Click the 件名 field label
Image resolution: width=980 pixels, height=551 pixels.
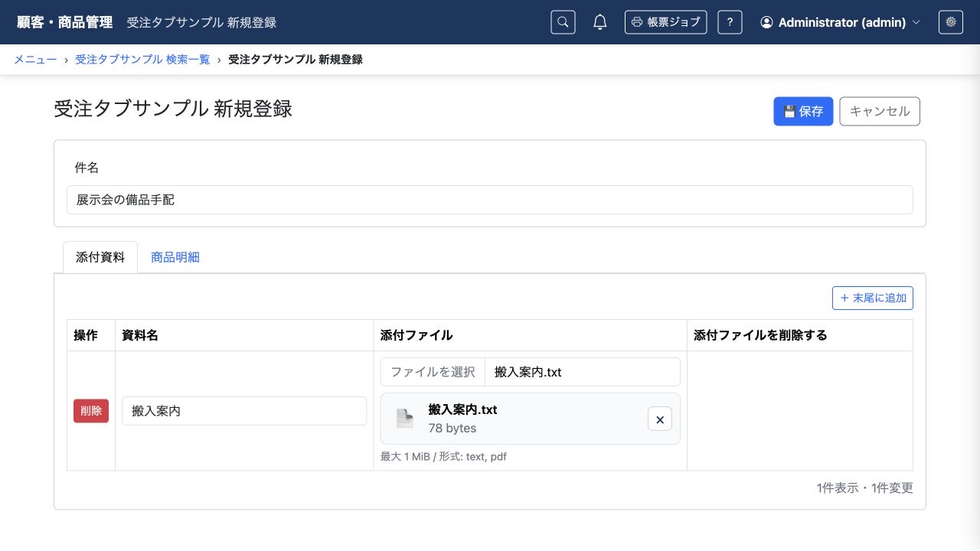[87, 168]
